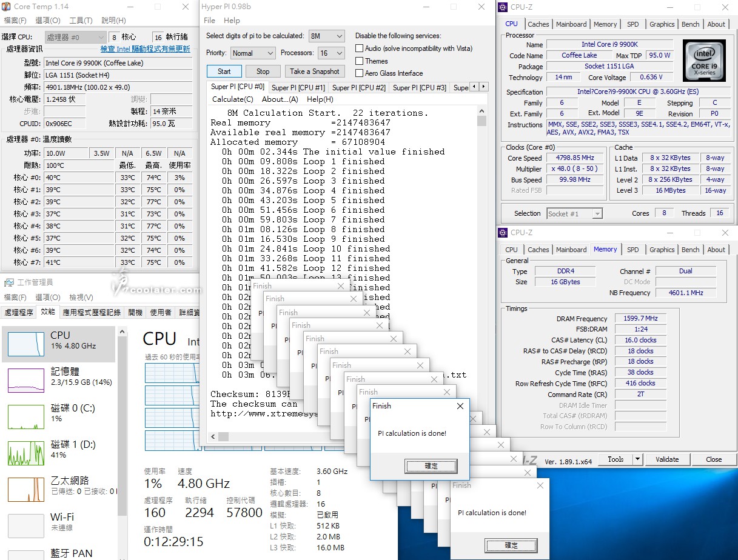The height and width of the screenshot is (560, 738).
Task: Open the Processors 16 dropdown
Action: [332, 53]
